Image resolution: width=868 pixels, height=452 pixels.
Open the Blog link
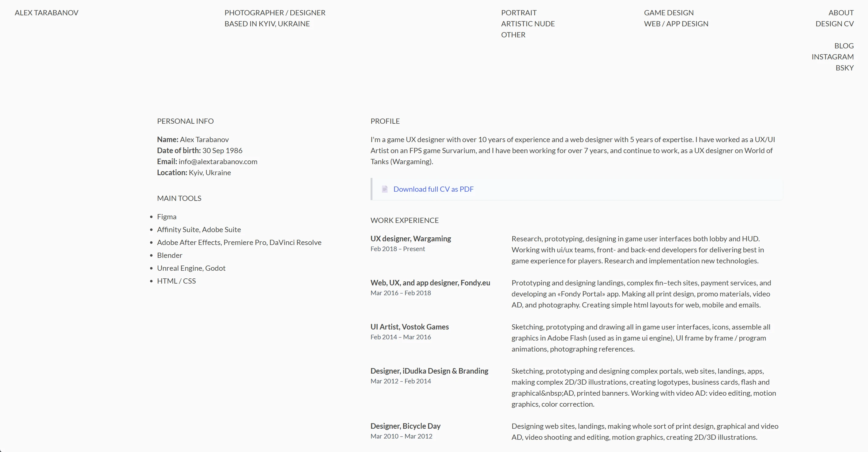pos(844,46)
